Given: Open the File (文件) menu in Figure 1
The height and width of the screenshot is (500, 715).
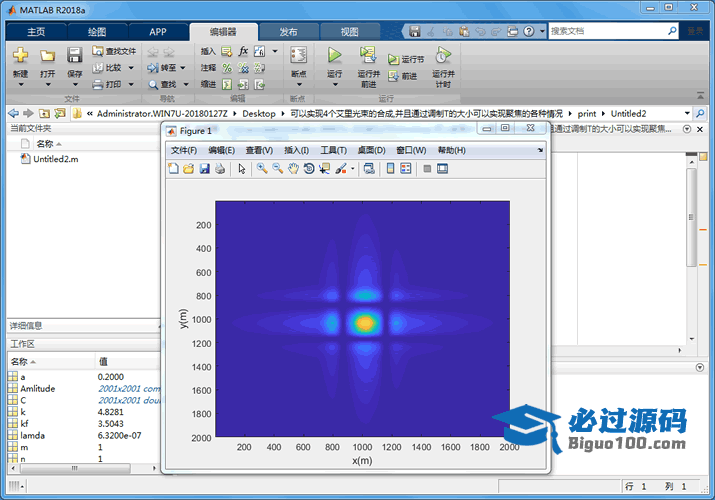Looking at the screenshot, I should [x=184, y=150].
